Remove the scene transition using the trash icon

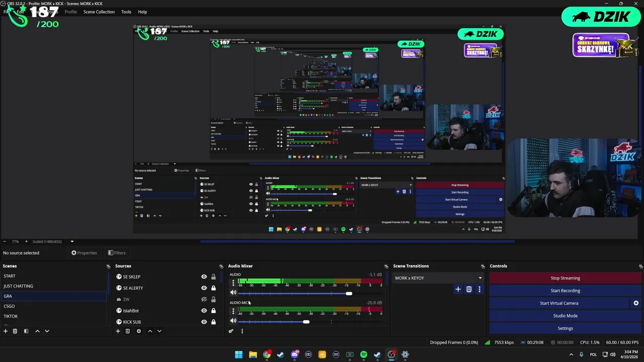469,289
